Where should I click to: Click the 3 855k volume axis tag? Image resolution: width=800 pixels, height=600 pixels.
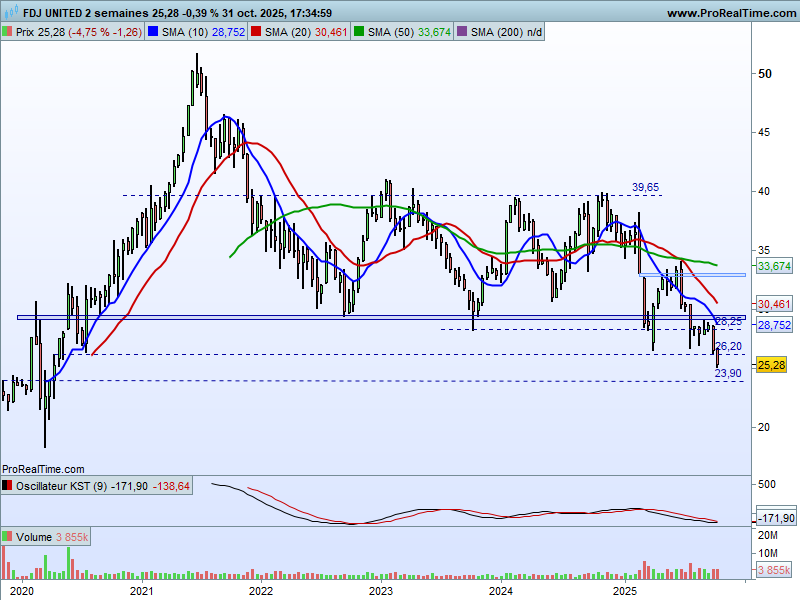pyautogui.click(x=774, y=570)
